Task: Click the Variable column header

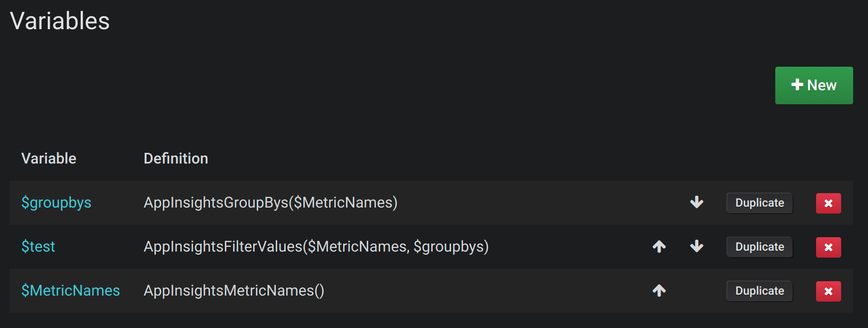Action: 49,158
